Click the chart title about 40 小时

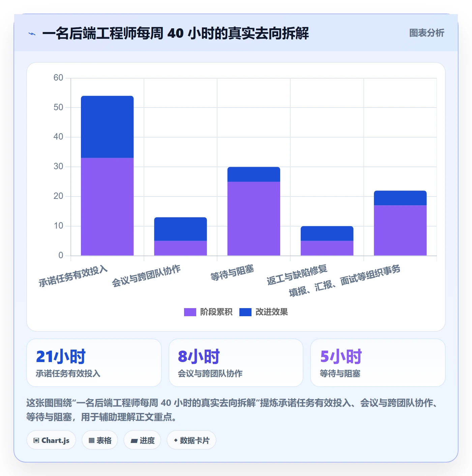[x=175, y=33]
